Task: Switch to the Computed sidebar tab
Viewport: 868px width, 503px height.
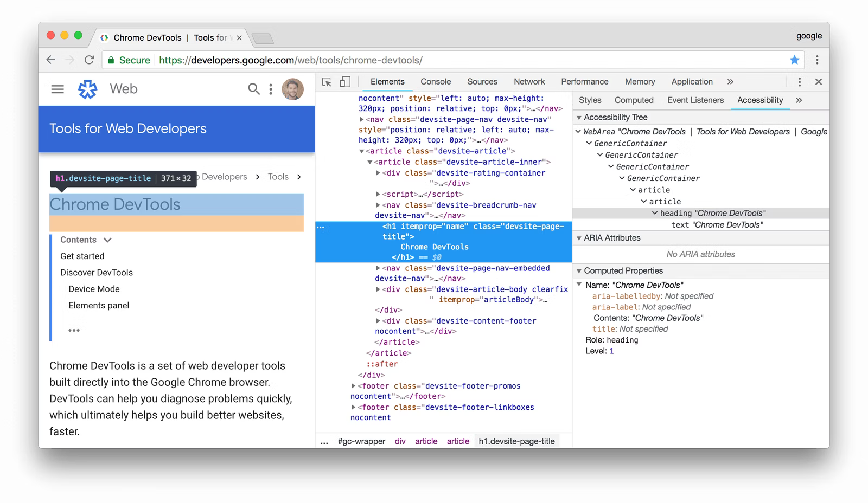Action: point(634,100)
